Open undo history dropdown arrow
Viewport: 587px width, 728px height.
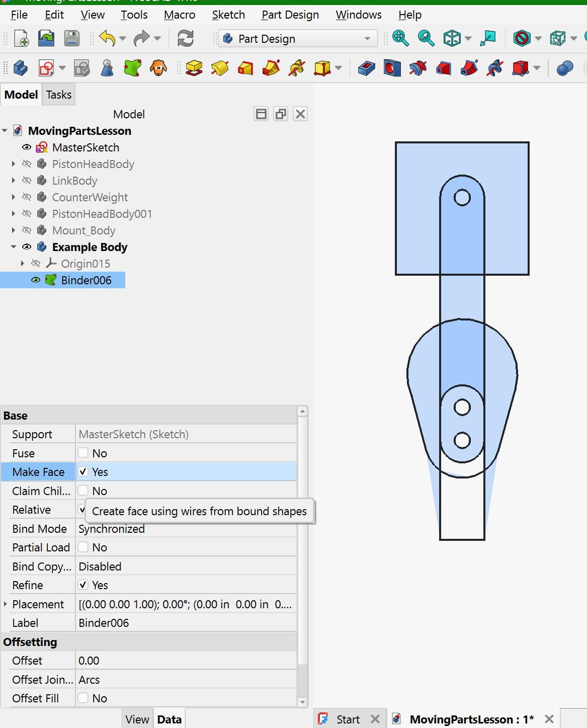point(123,39)
